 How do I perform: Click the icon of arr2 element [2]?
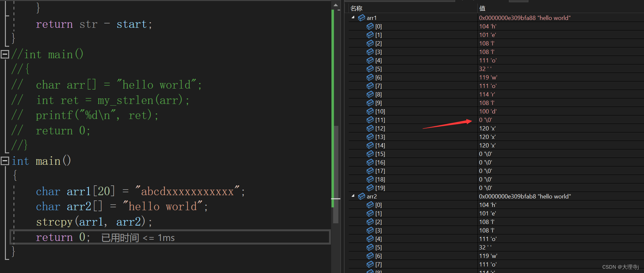click(370, 222)
